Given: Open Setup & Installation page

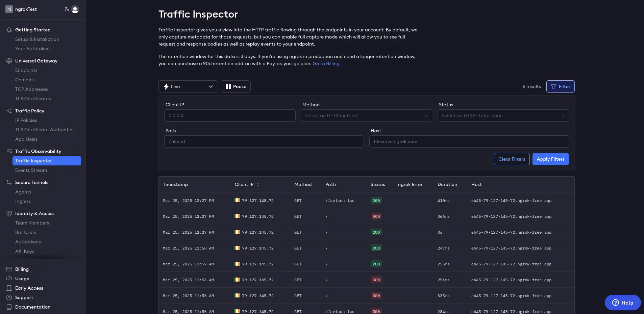Looking at the screenshot, I should [37, 39].
